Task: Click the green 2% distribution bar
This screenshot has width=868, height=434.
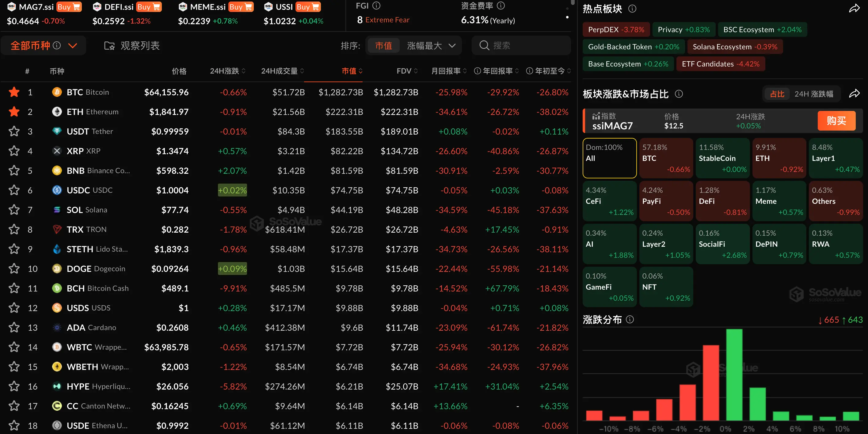Action: point(758,404)
